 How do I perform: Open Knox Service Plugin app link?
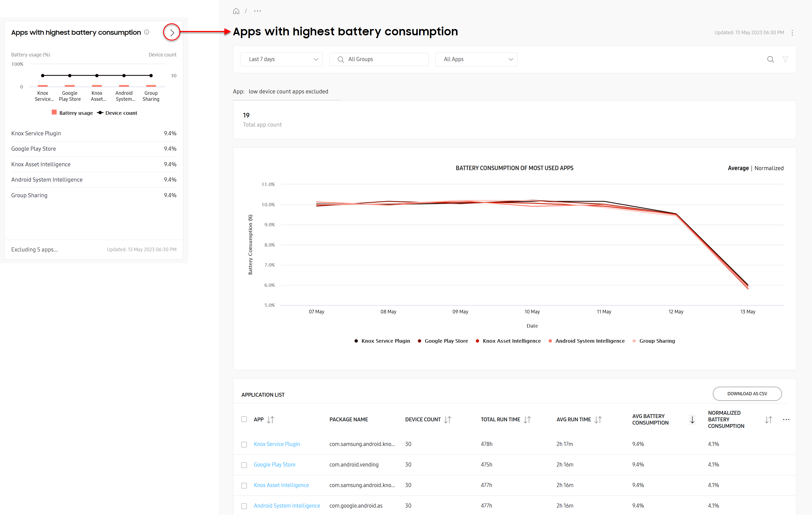pos(276,444)
